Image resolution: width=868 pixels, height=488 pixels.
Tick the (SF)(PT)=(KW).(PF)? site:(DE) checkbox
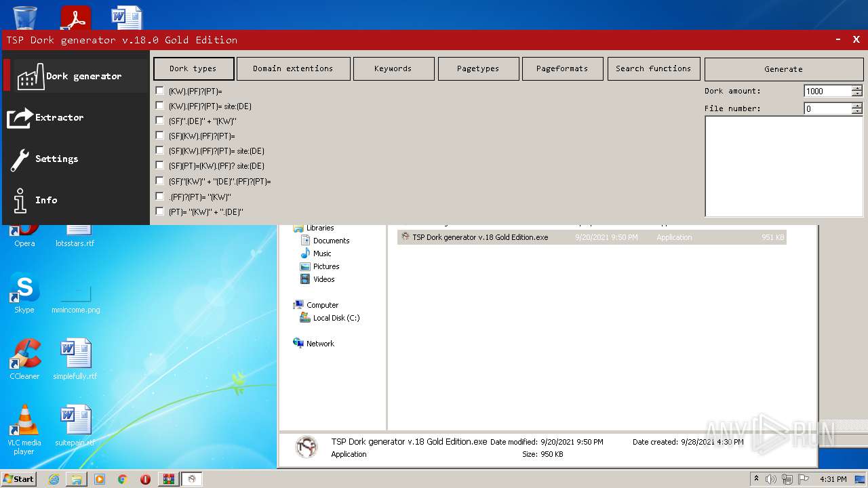pyautogui.click(x=160, y=165)
